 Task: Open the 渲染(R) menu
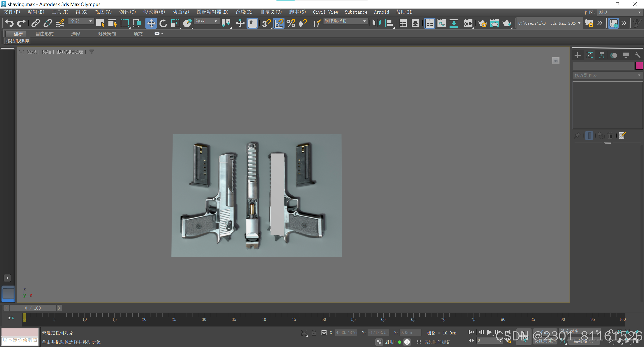244,12
